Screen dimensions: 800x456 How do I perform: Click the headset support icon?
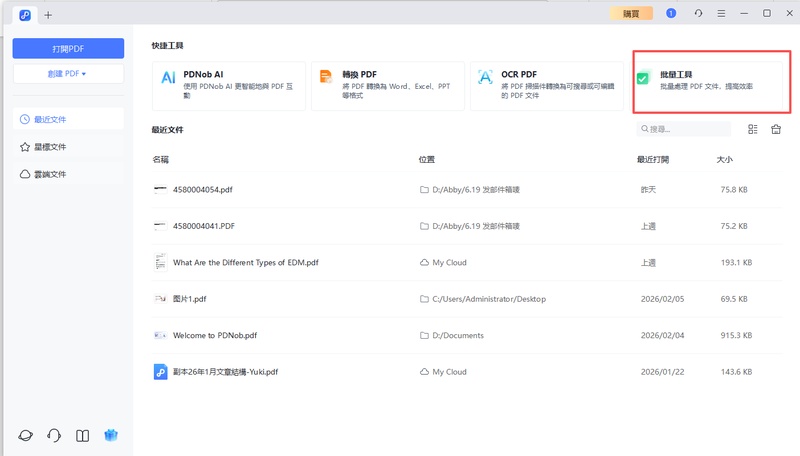pos(54,436)
